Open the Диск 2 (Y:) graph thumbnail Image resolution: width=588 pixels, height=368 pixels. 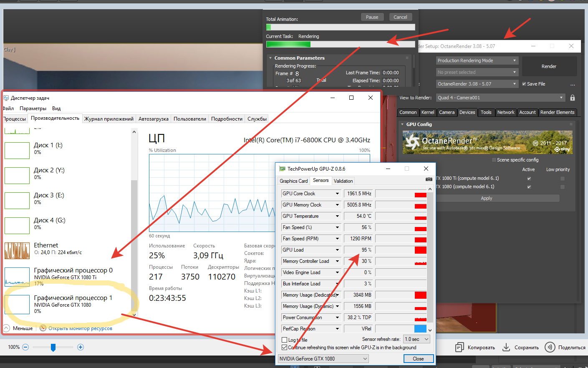pyautogui.click(x=17, y=176)
